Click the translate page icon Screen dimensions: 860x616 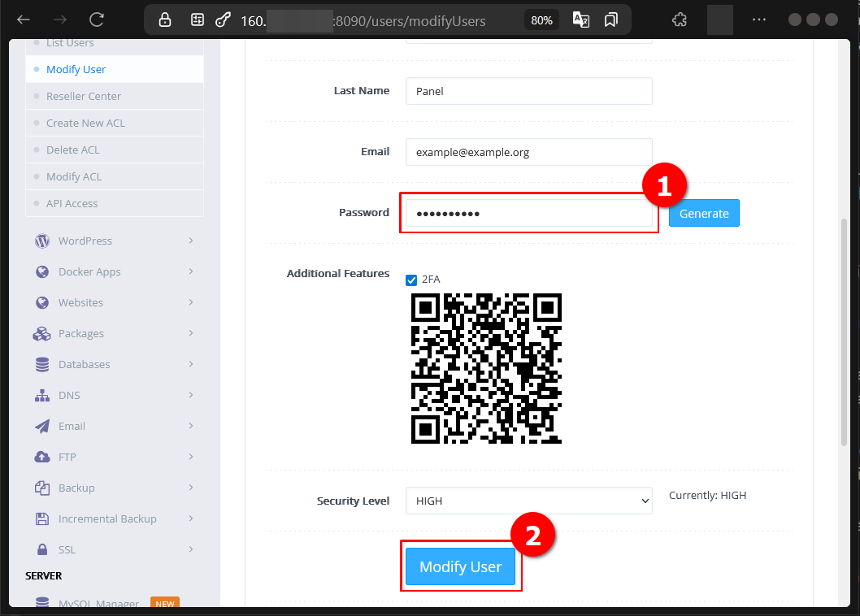point(581,20)
